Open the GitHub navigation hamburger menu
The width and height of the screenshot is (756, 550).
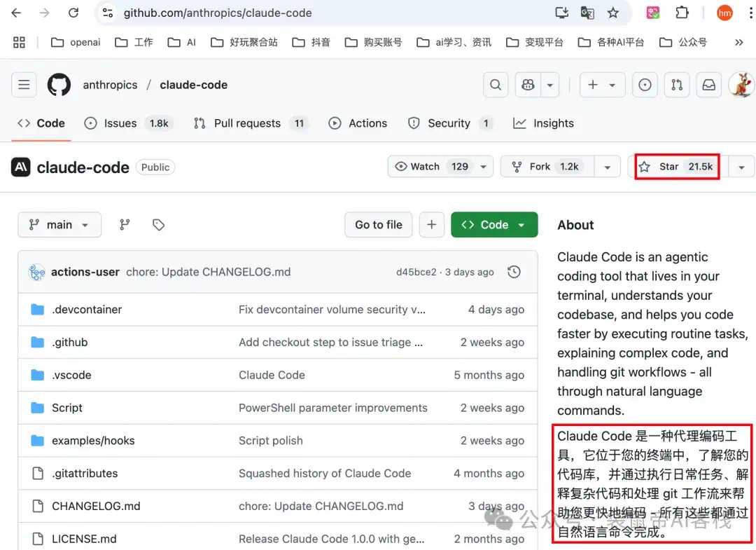[x=24, y=85]
